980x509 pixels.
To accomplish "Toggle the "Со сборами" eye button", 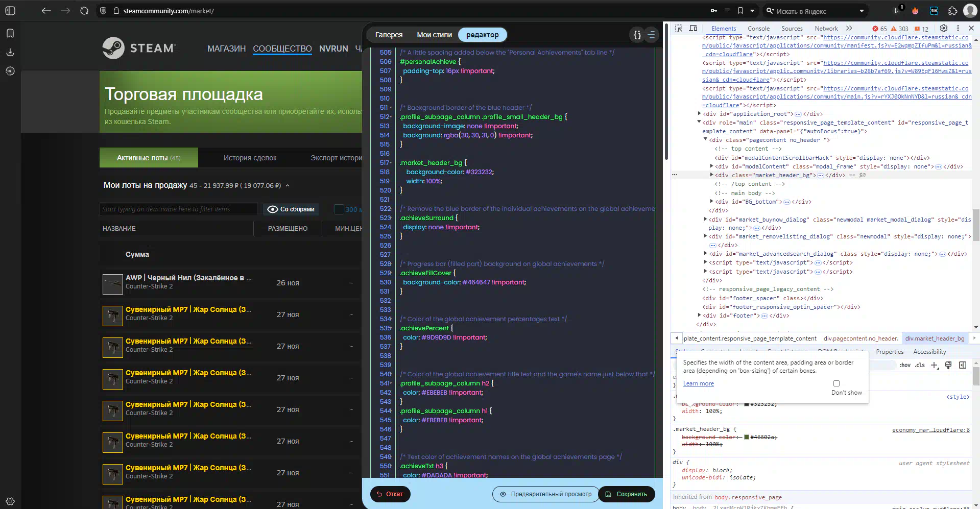I will (291, 209).
